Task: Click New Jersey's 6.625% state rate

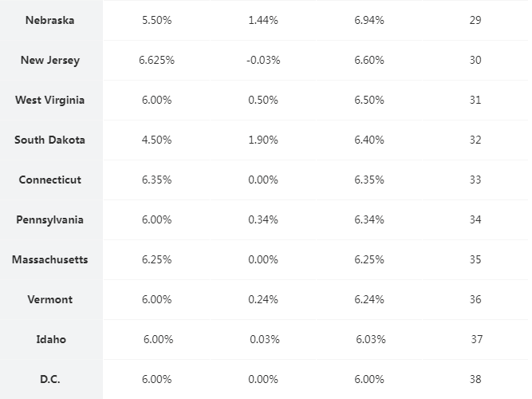Action: tap(157, 60)
